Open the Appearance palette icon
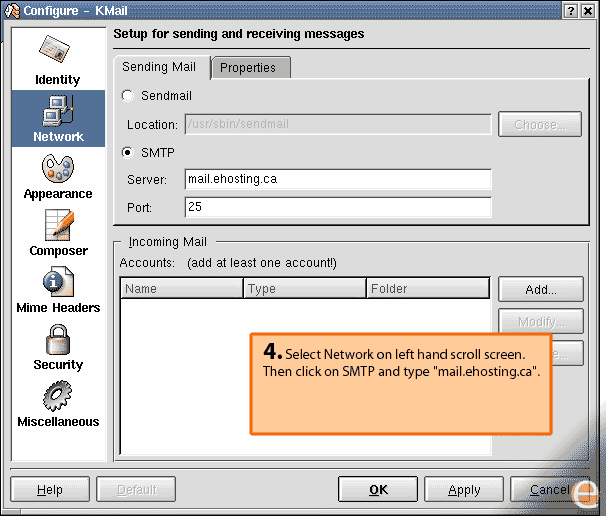 pos(58,168)
